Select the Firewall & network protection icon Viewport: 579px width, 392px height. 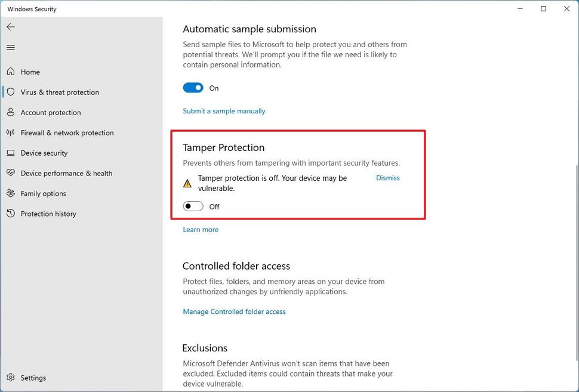pos(10,132)
